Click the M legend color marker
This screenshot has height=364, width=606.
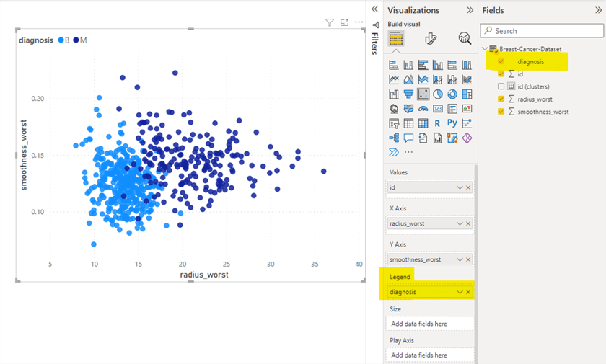pyautogui.click(x=76, y=40)
